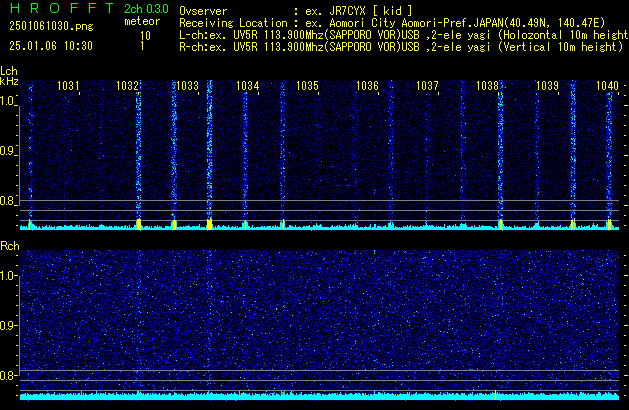Image resolution: width=629 pixels, height=410 pixels.
Task: Click the HROFFT title text
Action: tap(62, 8)
